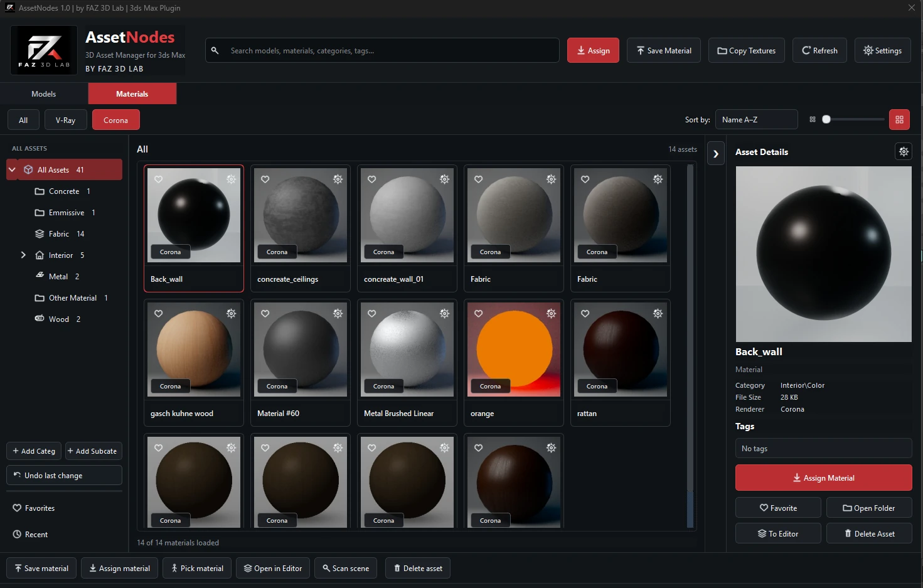Screen dimensions: 923x588
Task: Select the Metal category icon
Action: 40,276
